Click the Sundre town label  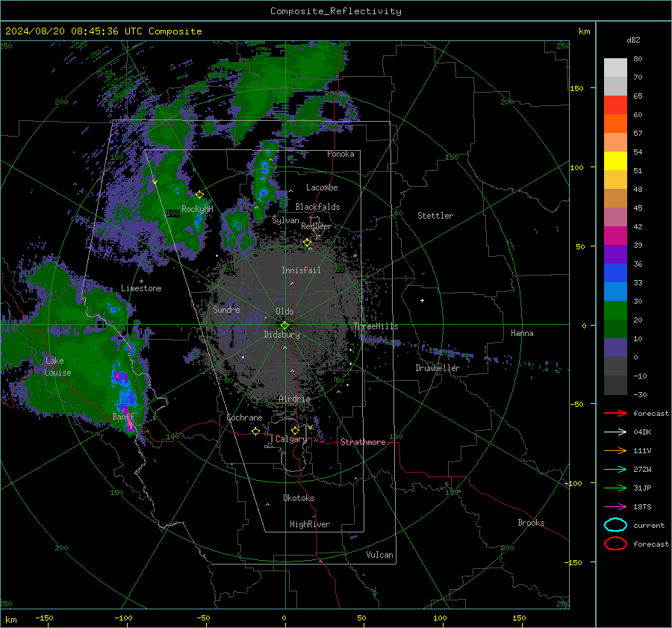[x=226, y=309]
